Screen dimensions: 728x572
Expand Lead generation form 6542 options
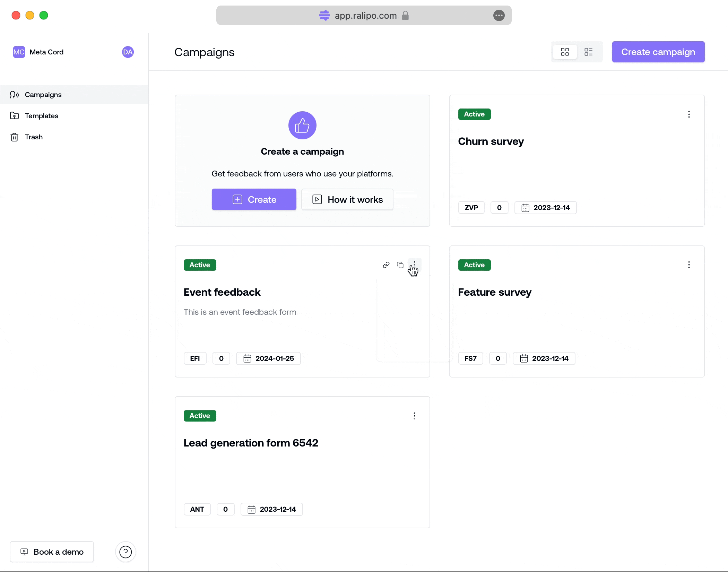point(414,416)
